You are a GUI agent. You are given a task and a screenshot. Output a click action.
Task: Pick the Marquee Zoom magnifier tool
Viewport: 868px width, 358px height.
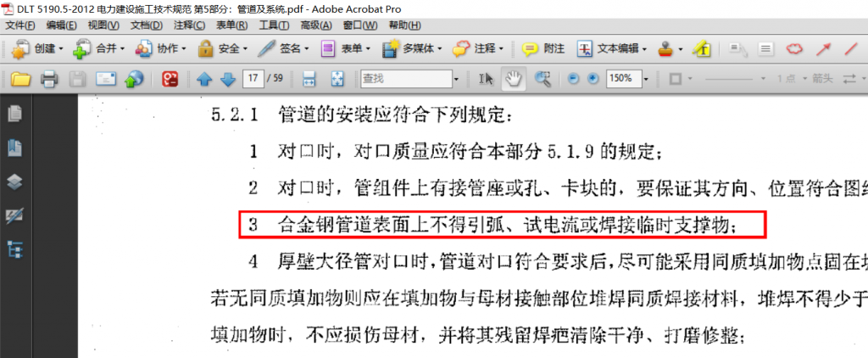click(542, 79)
